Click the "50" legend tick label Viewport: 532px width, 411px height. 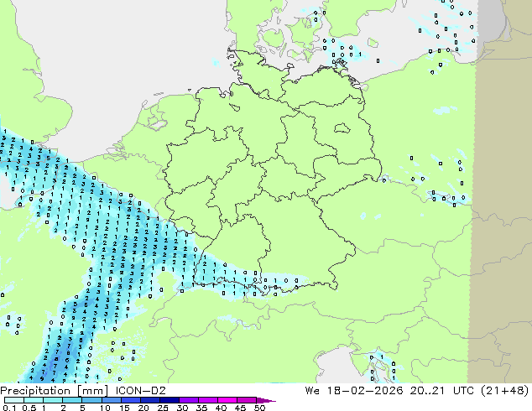coord(259,408)
